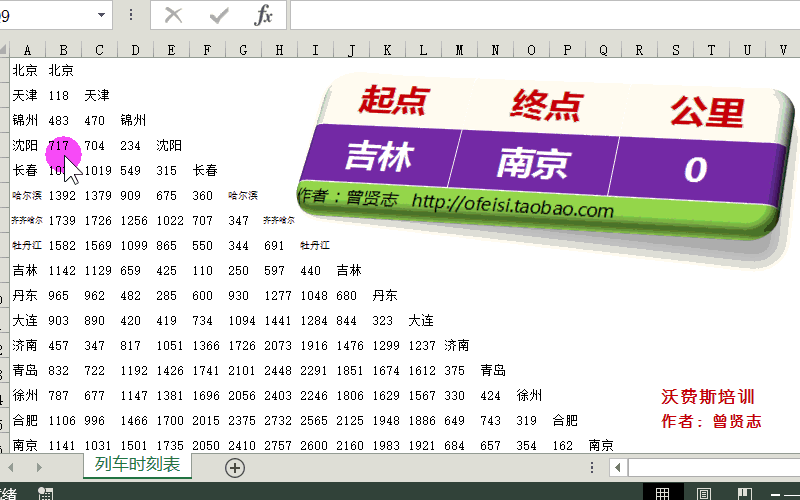Click the Enter checkmark formula bar icon

[x=219, y=15]
